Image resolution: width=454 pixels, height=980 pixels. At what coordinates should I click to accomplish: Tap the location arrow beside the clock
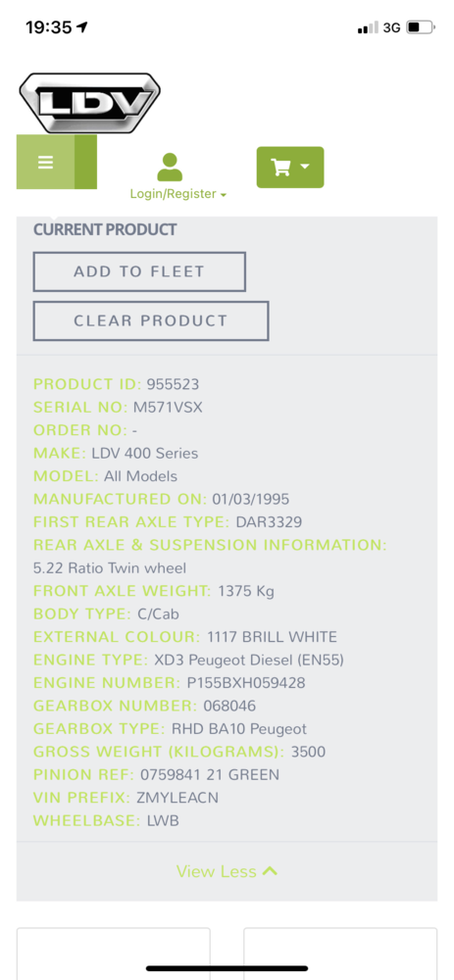[82, 26]
